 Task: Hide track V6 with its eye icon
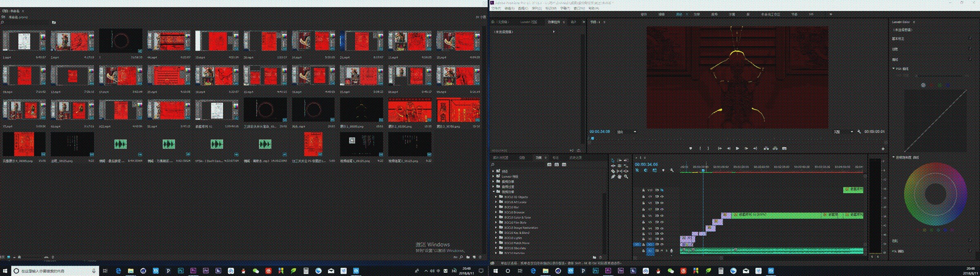pos(662,216)
